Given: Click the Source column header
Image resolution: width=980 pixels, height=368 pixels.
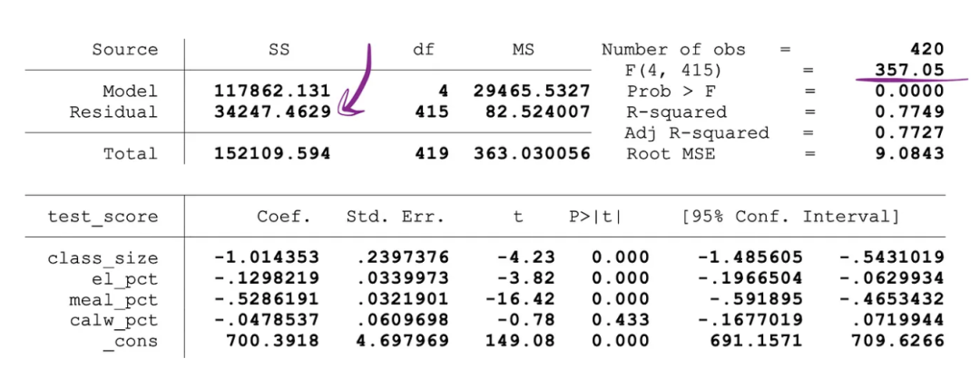Looking at the screenshot, I should click(125, 49).
